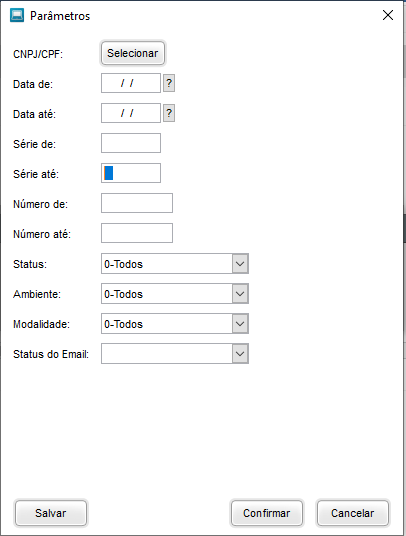Expand the Ambiente dropdown arrow

(x=240, y=294)
